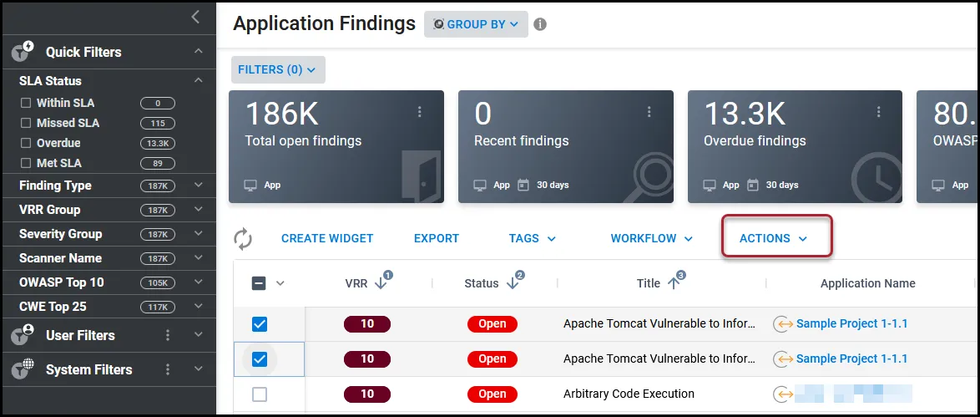Expand the VRR Group filter

[198, 209]
